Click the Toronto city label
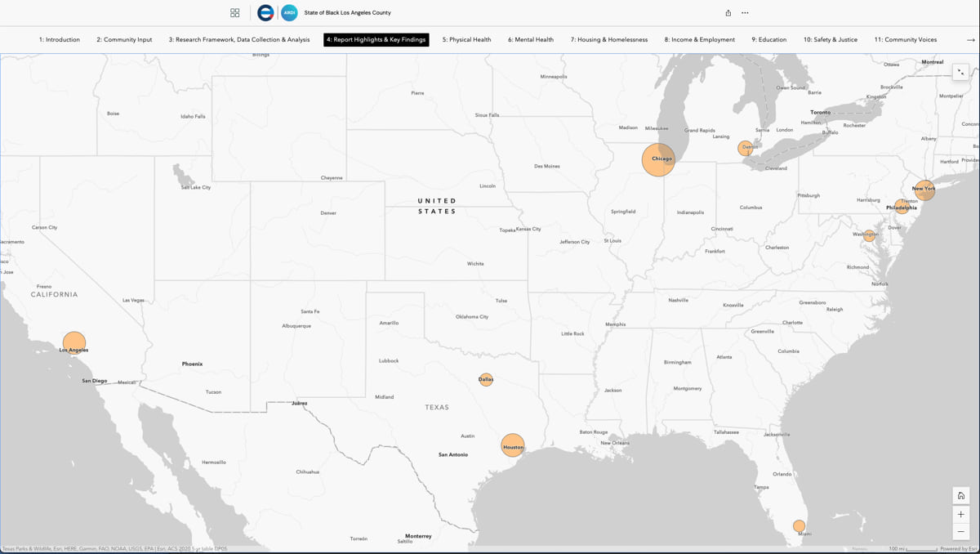 click(x=820, y=112)
